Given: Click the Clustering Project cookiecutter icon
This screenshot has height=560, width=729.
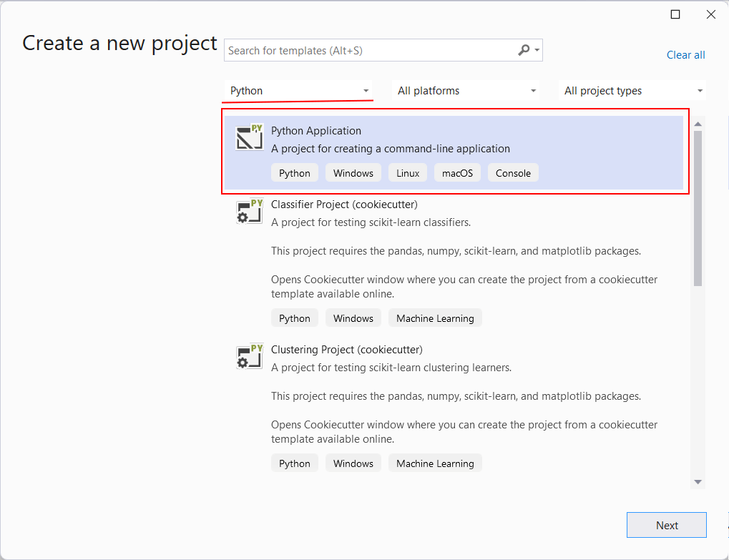Looking at the screenshot, I should (x=250, y=356).
